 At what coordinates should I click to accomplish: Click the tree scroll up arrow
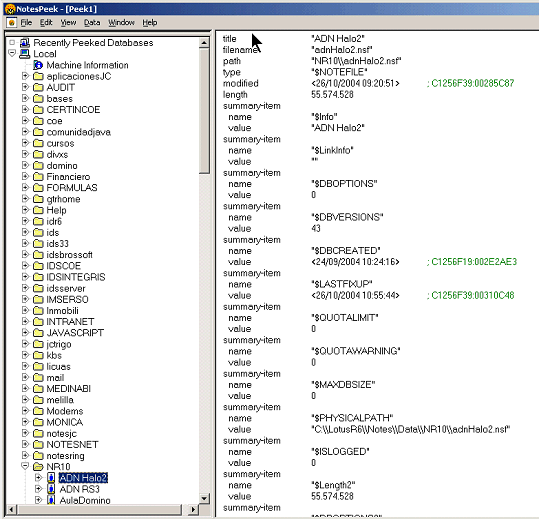pos(204,43)
